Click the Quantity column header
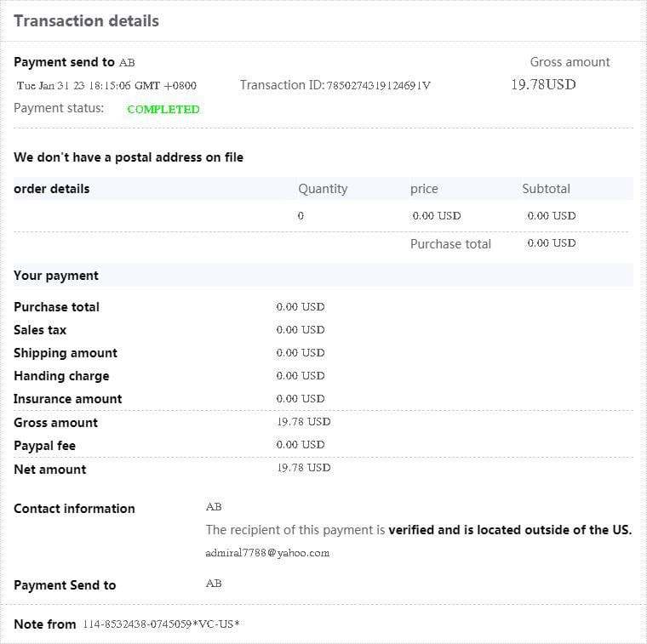The image size is (647, 644). click(323, 189)
